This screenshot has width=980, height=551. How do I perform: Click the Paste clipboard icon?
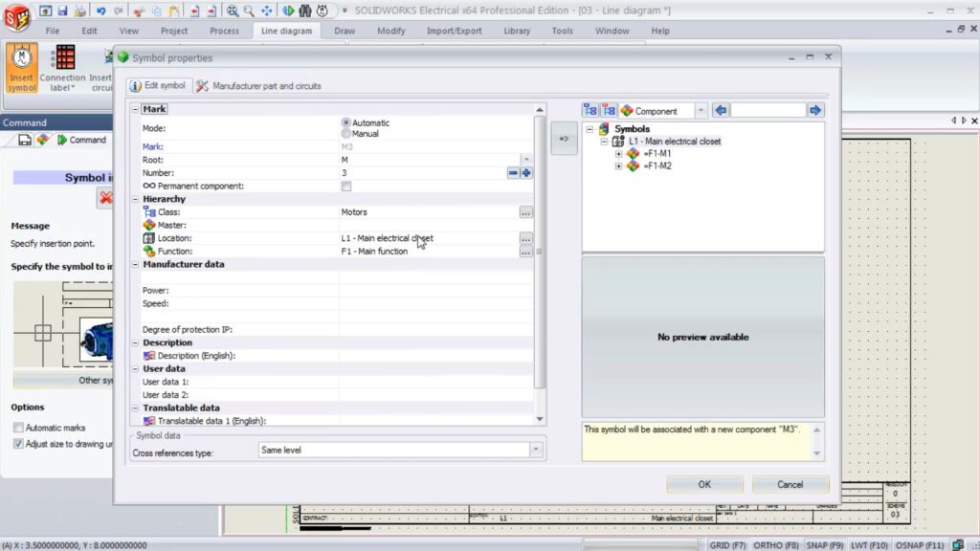[174, 11]
